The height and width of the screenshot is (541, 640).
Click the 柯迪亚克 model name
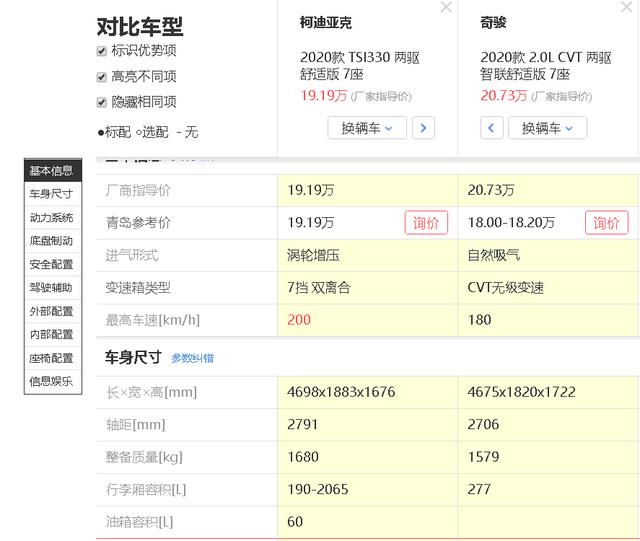tap(326, 22)
